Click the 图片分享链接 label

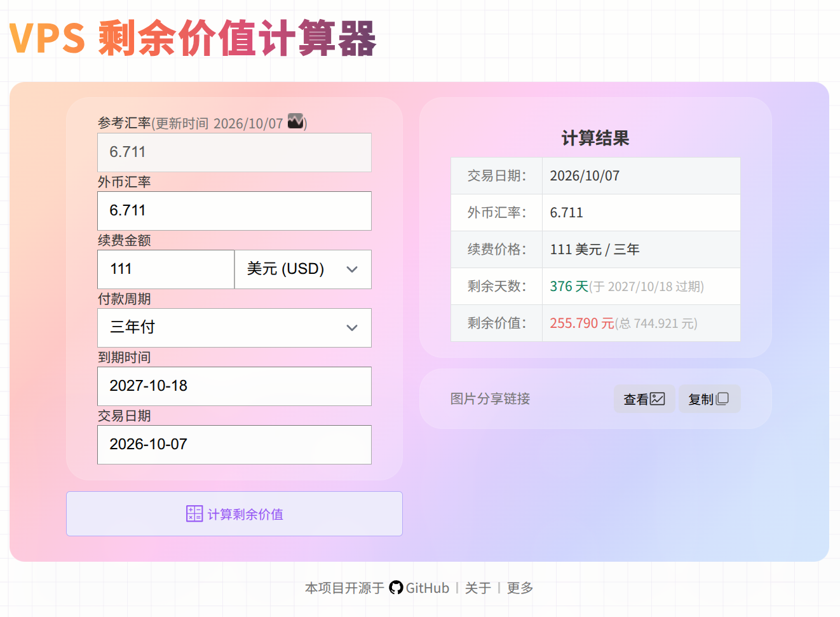[x=490, y=399]
